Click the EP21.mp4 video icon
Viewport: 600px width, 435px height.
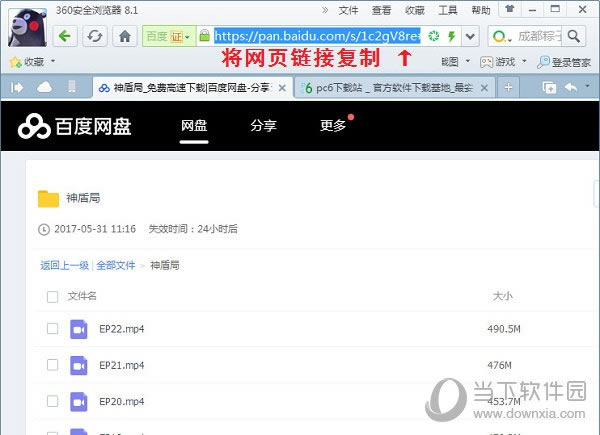pos(79,365)
